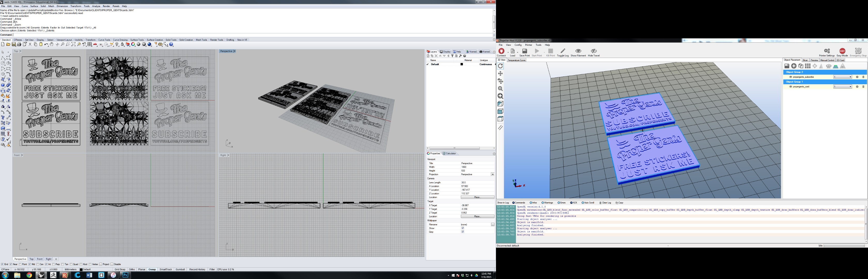Click the Print icon in Rhino toolbar
Viewport: 868px width, 279px height.
pos(19,44)
